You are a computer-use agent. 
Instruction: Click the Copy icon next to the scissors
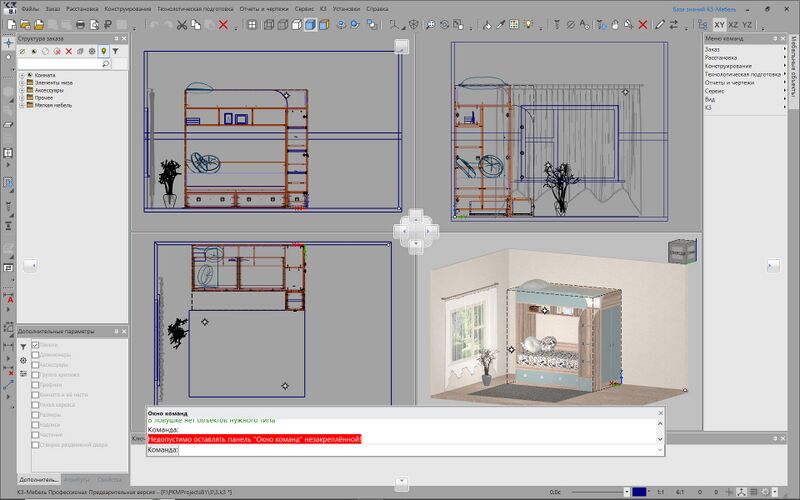coord(196,24)
